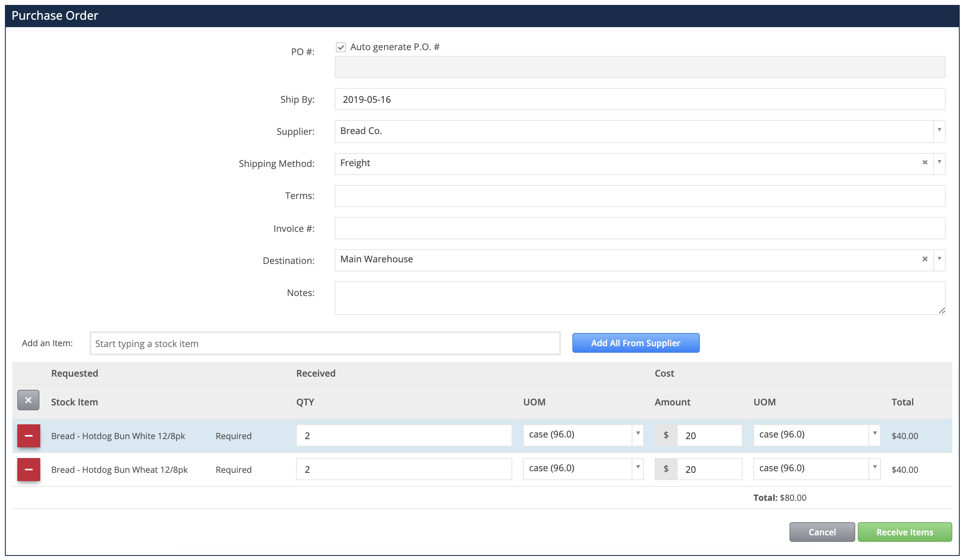Edit the QTY field for Hotdog Bun Wheat

point(403,469)
